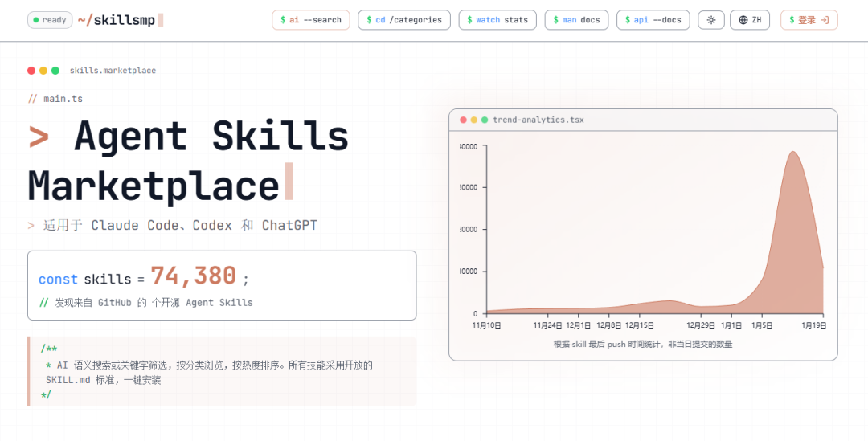Click yellow dot in trend-analytics.tsx window
The height and width of the screenshot is (441, 868).
(474, 120)
